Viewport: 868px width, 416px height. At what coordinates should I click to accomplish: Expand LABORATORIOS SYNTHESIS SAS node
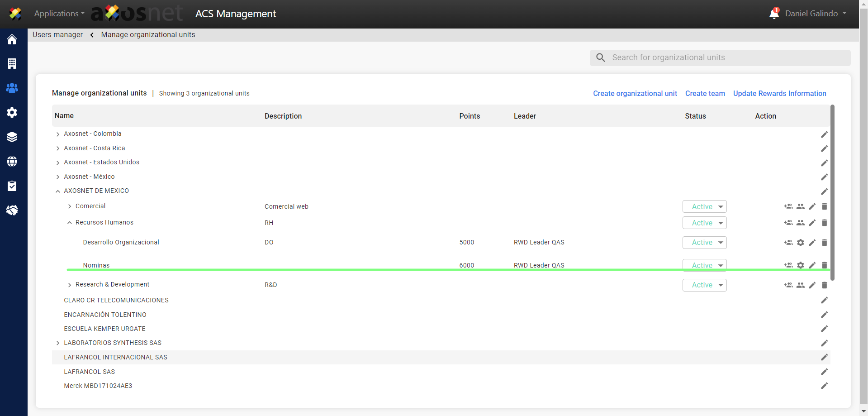click(x=58, y=343)
